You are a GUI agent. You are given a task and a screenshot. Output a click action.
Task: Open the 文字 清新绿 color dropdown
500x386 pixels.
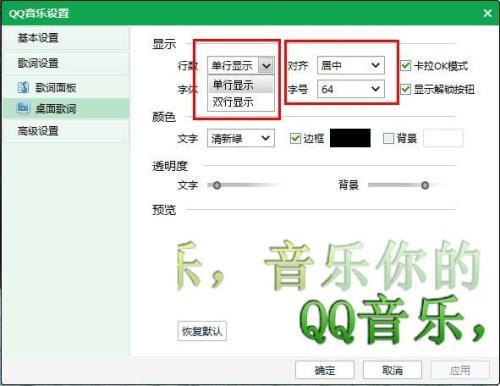pyautogui.click(x=241, y=138)
